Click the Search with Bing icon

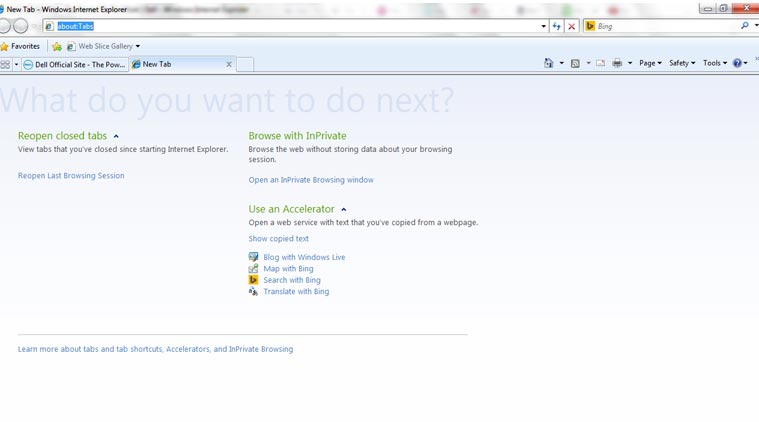253,280
